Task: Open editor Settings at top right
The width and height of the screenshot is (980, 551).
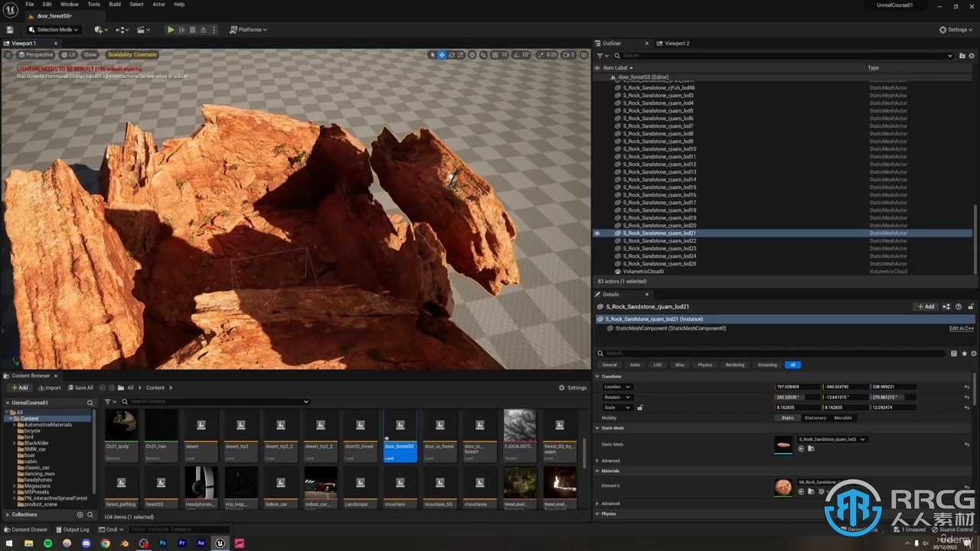Action: 956,29
